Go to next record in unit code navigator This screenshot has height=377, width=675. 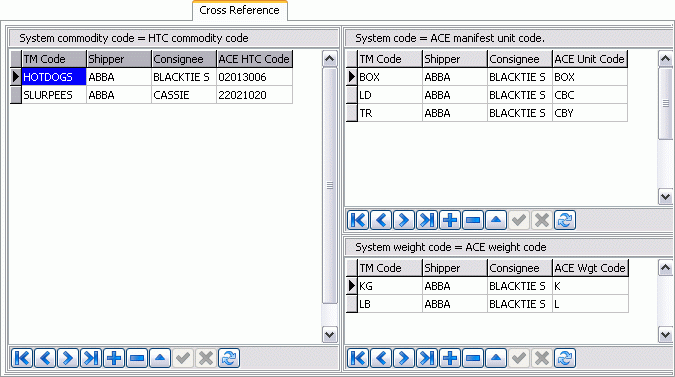pos(404,220)
